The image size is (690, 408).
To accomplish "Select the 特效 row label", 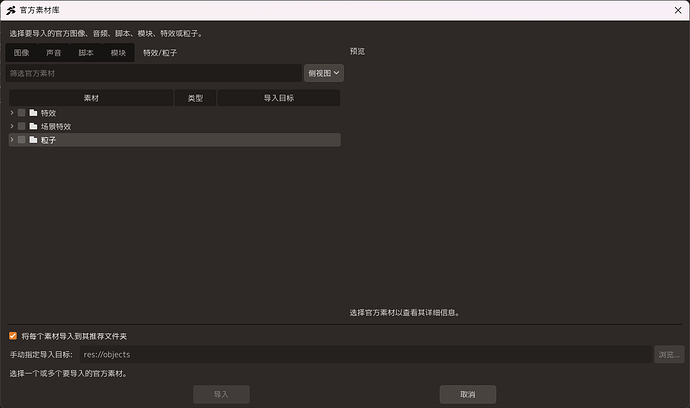I will pyautogui.click(x=48, y=113).
